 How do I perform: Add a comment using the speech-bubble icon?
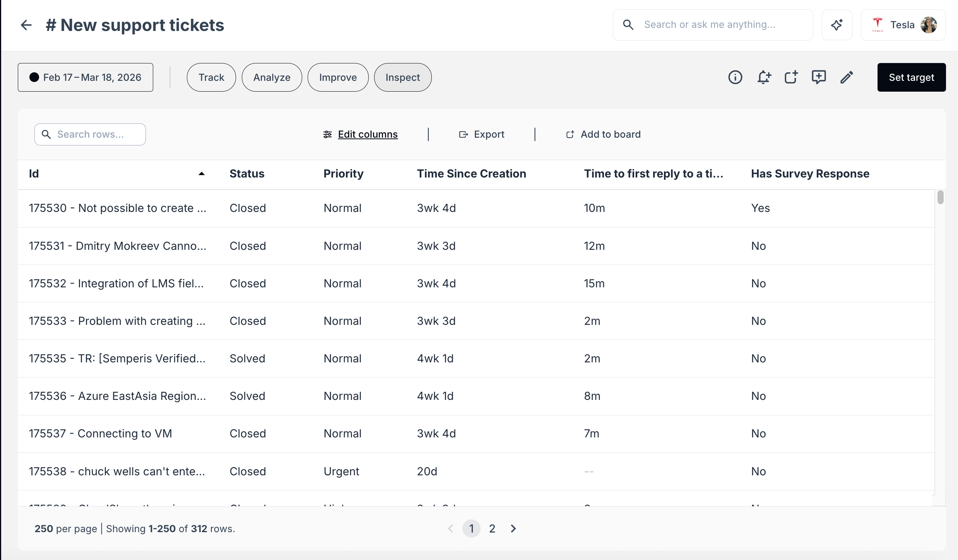coord(819,77)
